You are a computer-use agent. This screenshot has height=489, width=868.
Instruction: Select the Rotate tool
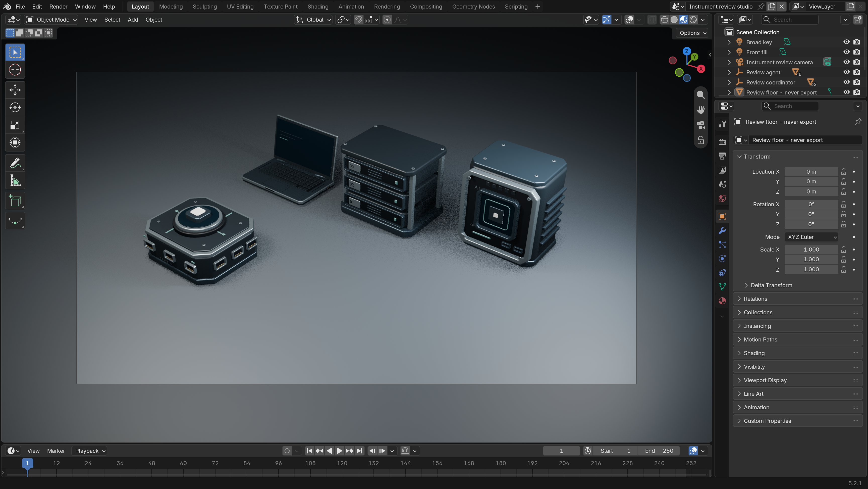(x=15, y=108)
